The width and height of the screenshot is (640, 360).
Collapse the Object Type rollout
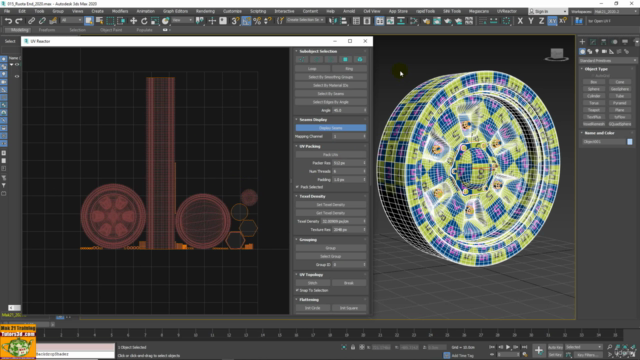(596, 69)
